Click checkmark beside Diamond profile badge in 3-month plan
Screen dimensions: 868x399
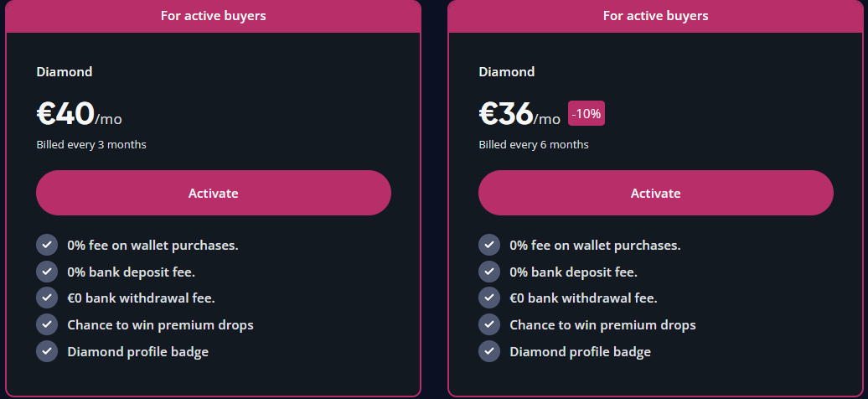pyautogui.click(x=47, y=351)
